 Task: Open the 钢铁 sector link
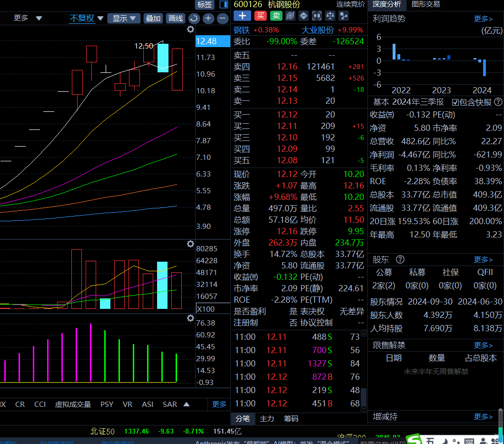coord(242,30)
